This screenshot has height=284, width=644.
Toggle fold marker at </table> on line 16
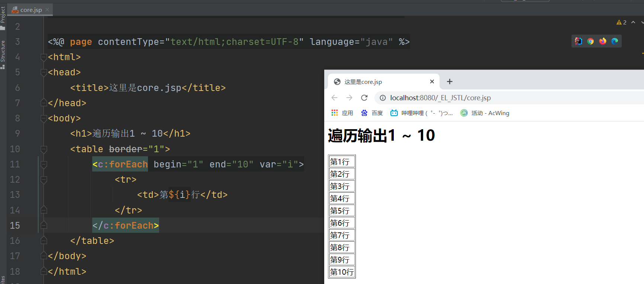pyautogui.click(x=44, y=241)
